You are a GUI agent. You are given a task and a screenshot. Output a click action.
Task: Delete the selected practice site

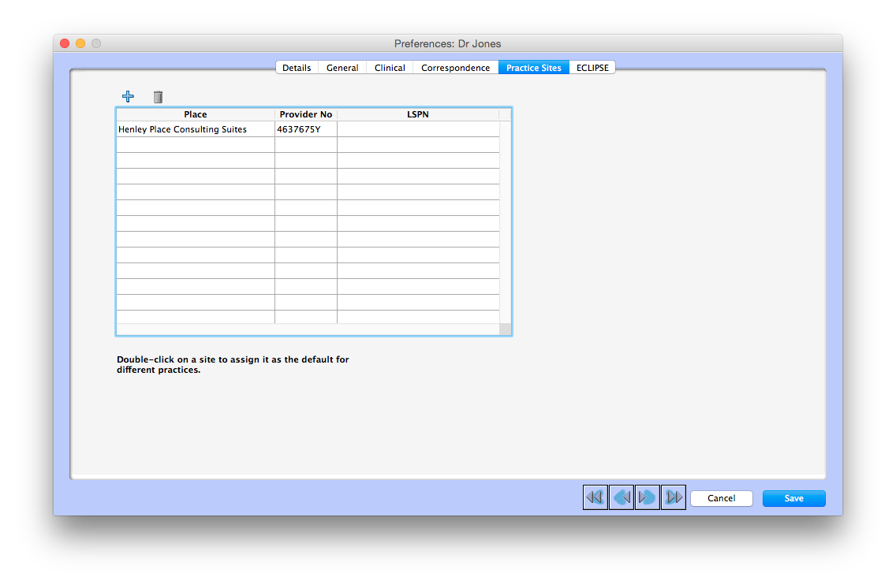tap(158, 96)
